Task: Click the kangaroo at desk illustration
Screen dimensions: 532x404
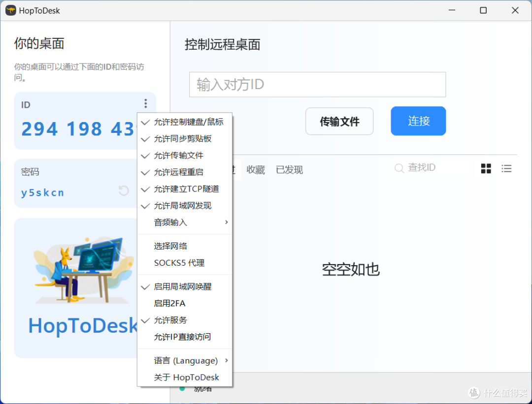Action: pyautogui.click(x=83, y=270)
